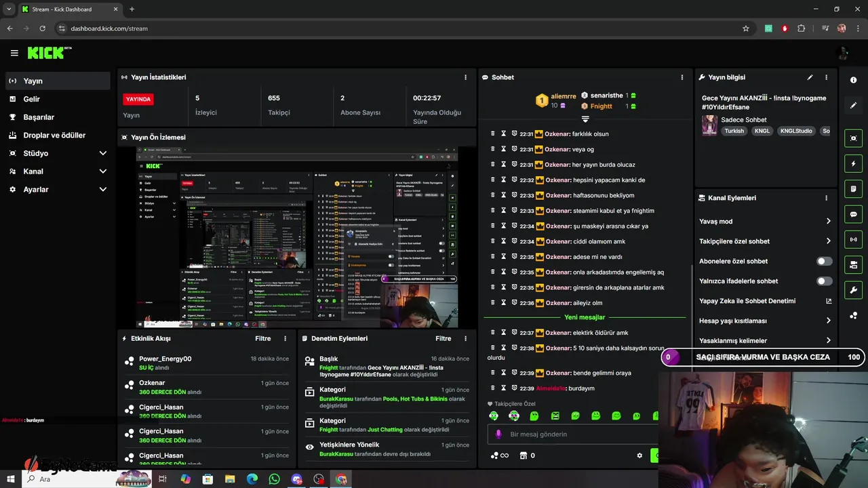Screen dimensions: 868x488
Task: Open WhatsApp from taskbar
Action: pos(274,479)
